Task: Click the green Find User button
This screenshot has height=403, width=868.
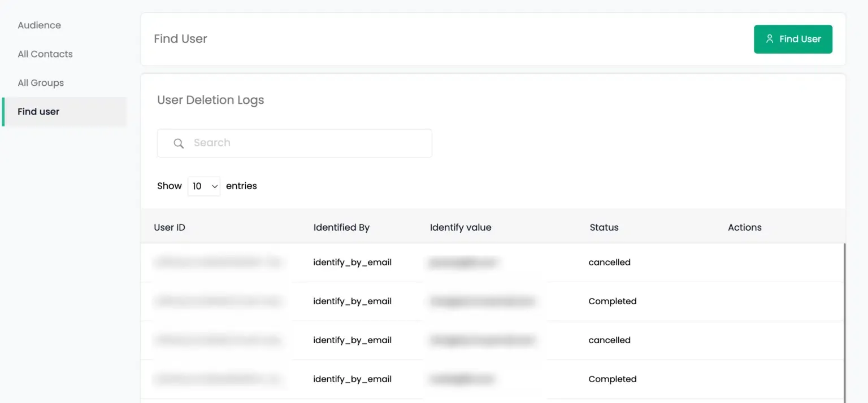Action: pos(793,39)
